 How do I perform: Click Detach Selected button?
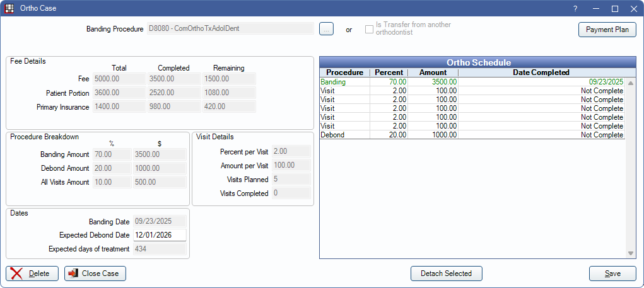[446, 274]
